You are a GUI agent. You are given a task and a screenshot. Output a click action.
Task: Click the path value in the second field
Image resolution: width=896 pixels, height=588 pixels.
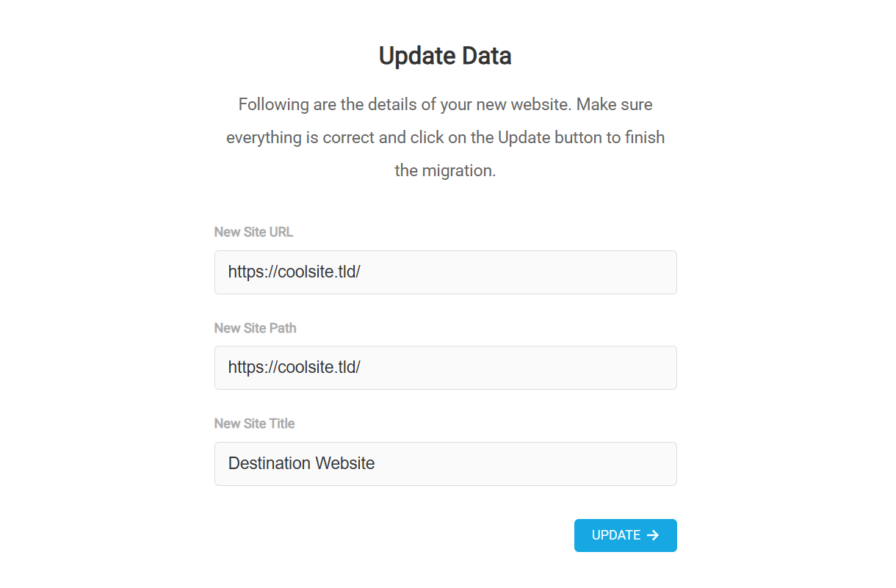click(x=294, y=367)
